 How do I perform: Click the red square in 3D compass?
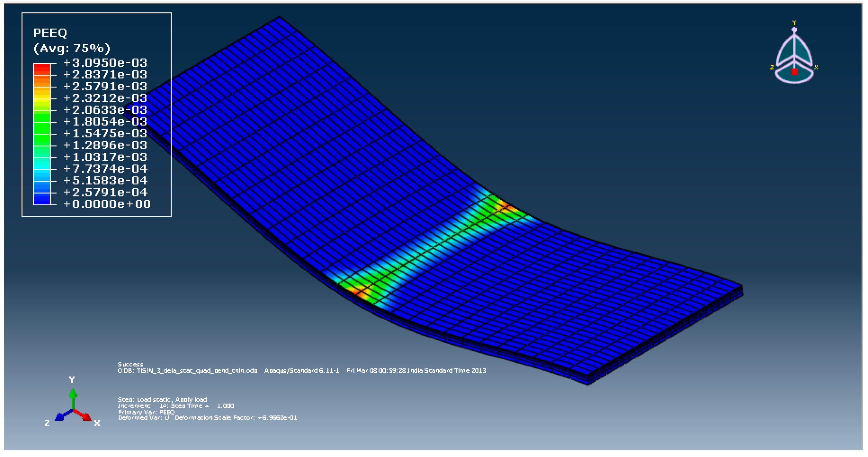794,72
